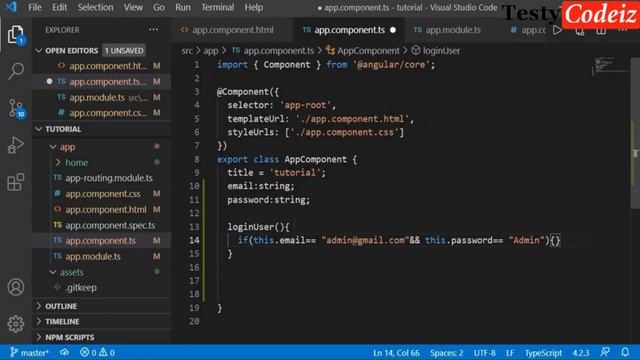
Task: Click Ln 14, Col 66 status entry
Action: [x=396, y=352]
